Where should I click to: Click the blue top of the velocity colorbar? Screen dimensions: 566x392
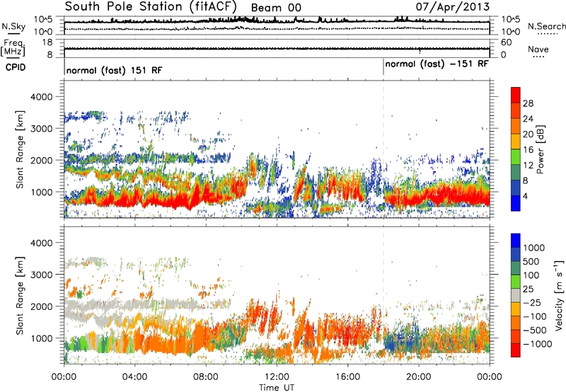point(516,241)
